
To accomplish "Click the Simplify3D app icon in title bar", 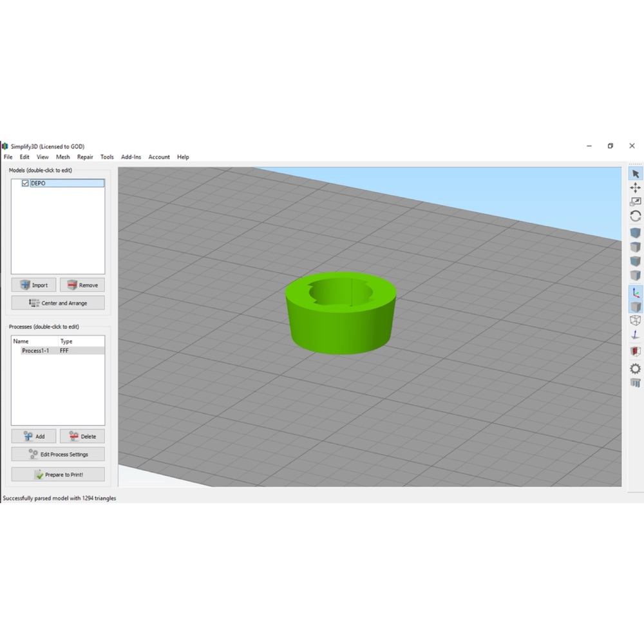I will coord(5,146).
